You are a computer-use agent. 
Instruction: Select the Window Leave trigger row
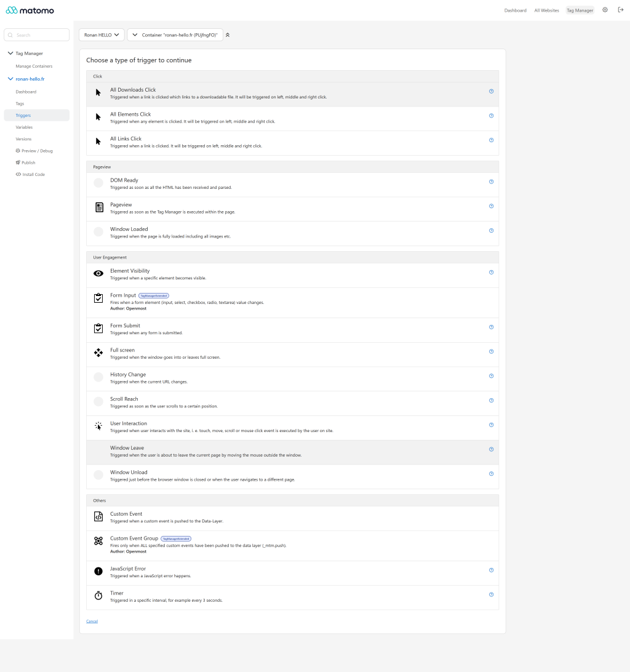pyautogui.click(x=292, y=452)
